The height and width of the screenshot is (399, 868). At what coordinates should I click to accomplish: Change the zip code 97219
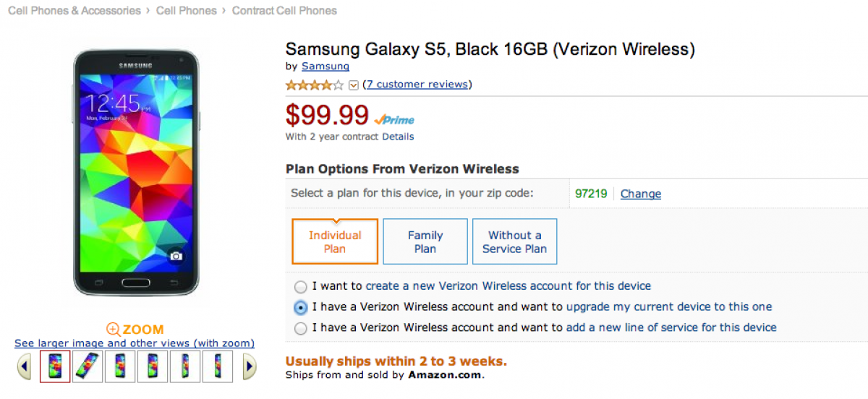pyautogui.click(x=640, y=194)
